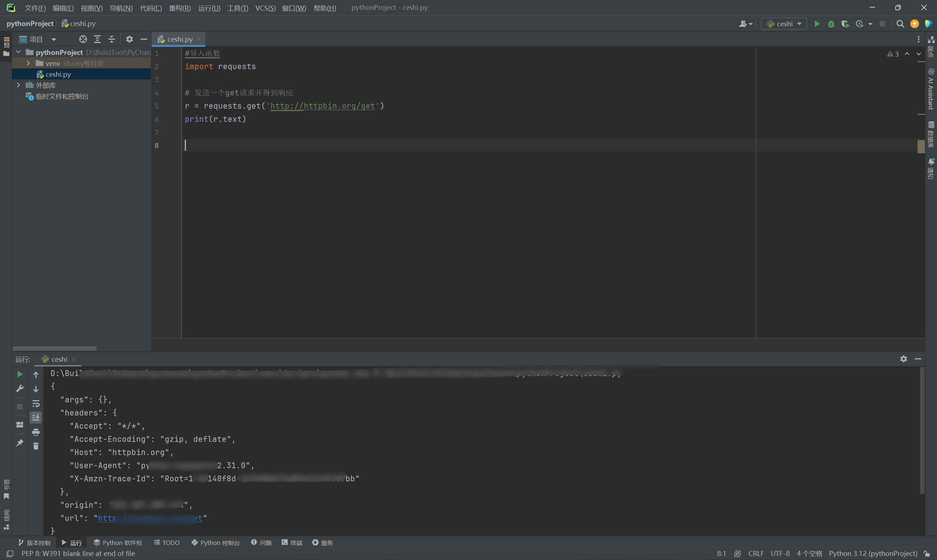
Task: Collapse the pythonProject root folder
Action: pyautogui.click(x=19, y=52)
